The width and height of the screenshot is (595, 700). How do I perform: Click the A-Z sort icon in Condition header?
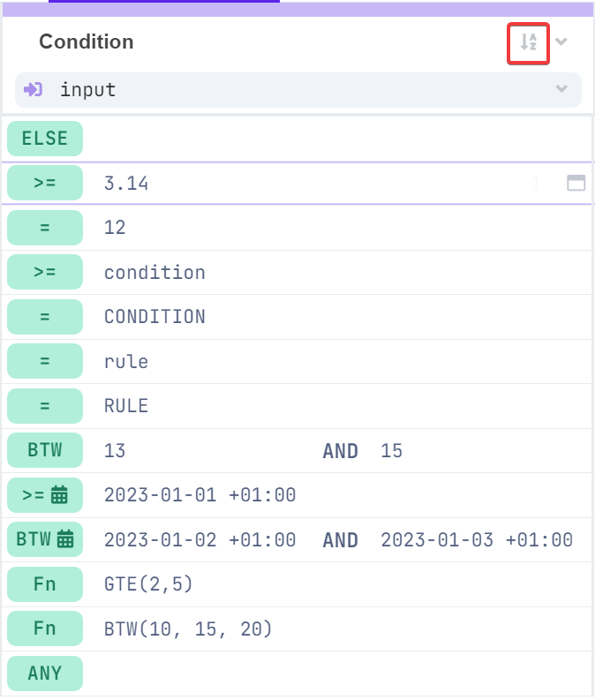point(528,42)
